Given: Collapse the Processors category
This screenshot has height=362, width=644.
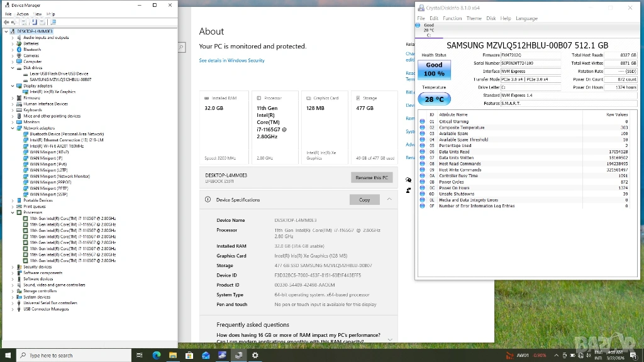Looking at the screenshot, I should point(13,212).
